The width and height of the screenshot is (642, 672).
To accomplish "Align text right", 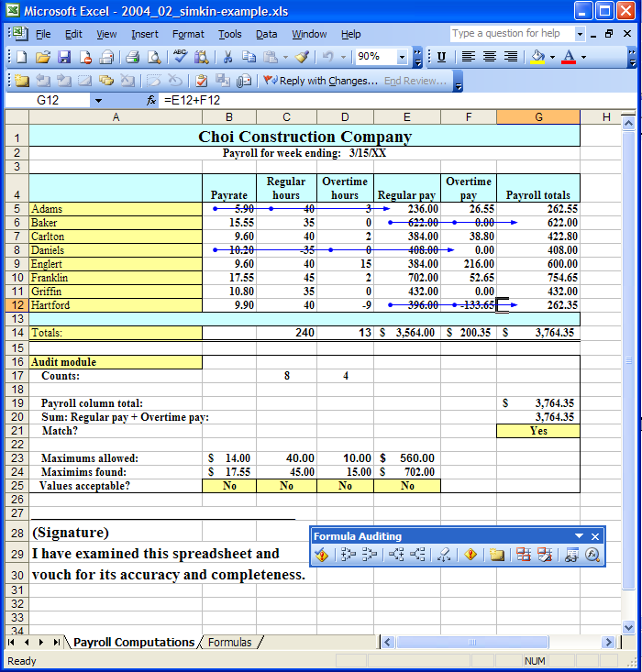I will tap(510, 57).
